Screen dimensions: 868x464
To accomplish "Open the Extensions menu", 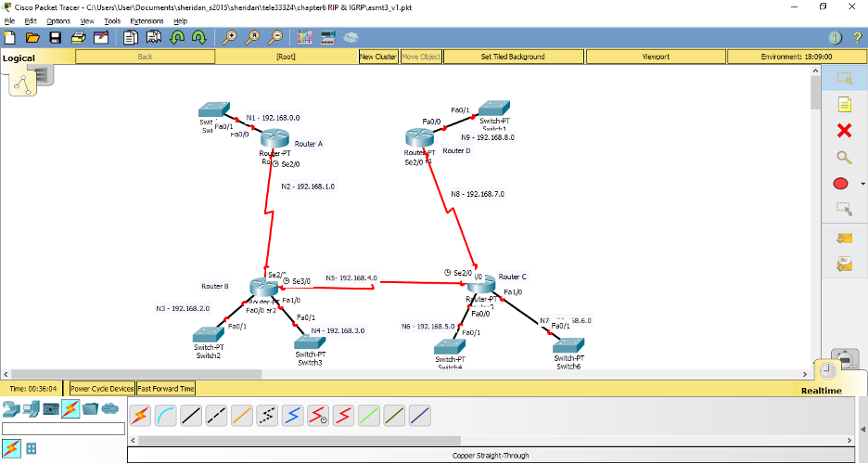I will click(147, 21).
